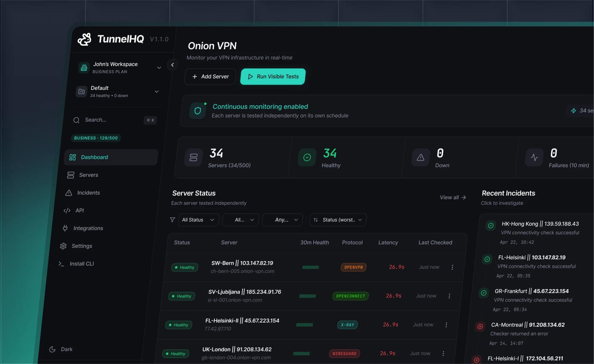
Task: Click the Down warning triangle icon
Action: coord(421,157)
